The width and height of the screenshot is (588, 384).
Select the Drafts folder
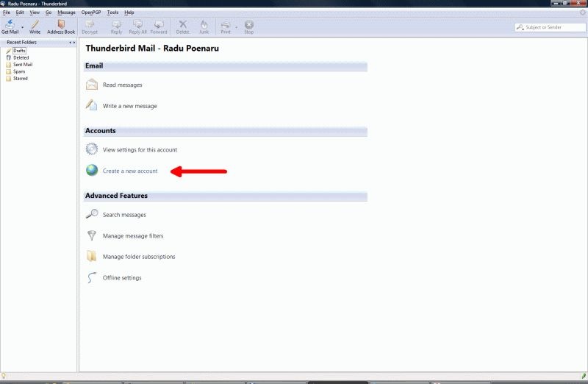coord(19,51)
